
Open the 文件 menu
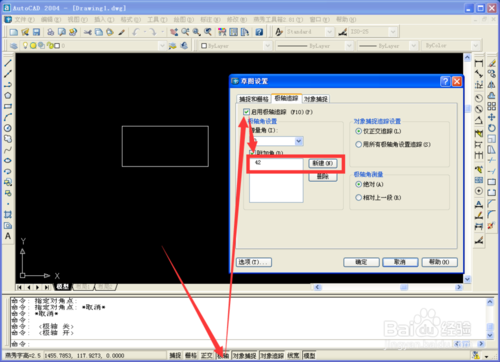click(x=24, y=20)
